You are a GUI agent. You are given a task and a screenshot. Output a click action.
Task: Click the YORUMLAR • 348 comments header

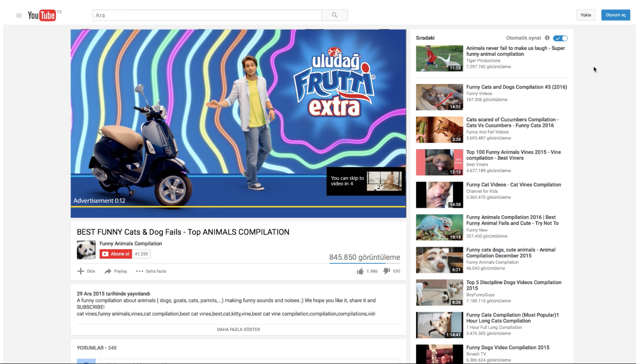97,348
